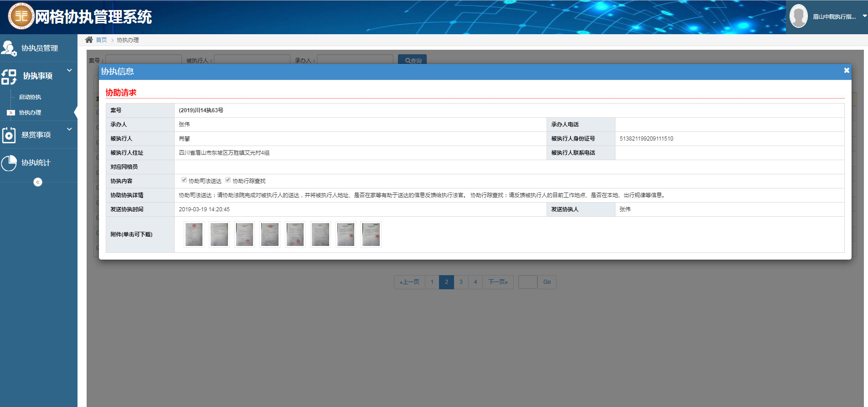Click the 下一页 pagination button
This screenshot has height=407, width=868.
click(x=498, y=282)
